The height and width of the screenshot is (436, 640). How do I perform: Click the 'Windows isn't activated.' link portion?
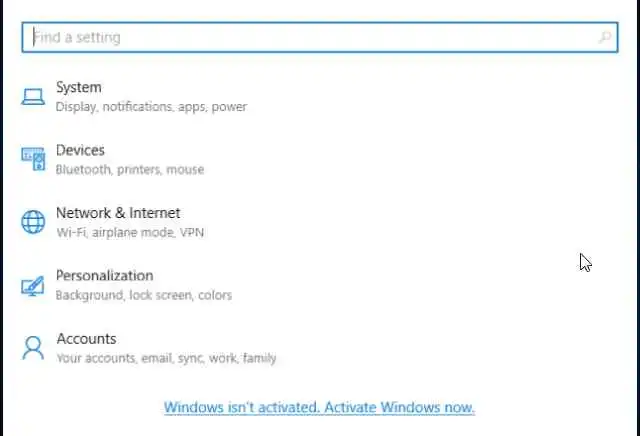coord(240,408)
